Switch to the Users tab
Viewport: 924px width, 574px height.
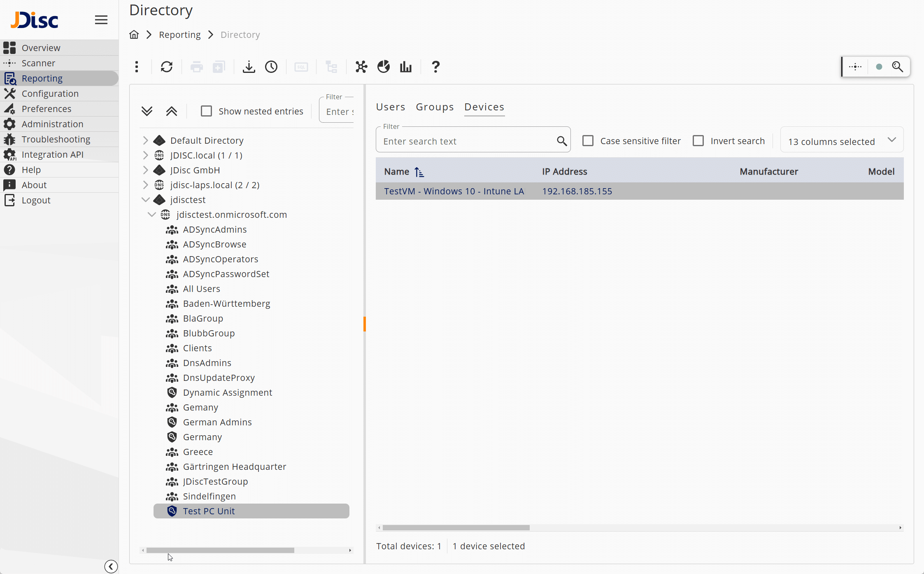(x=390, y=107)
